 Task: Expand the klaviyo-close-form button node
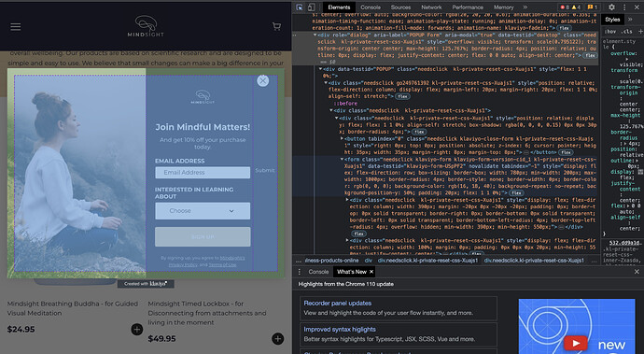point(342,139)
